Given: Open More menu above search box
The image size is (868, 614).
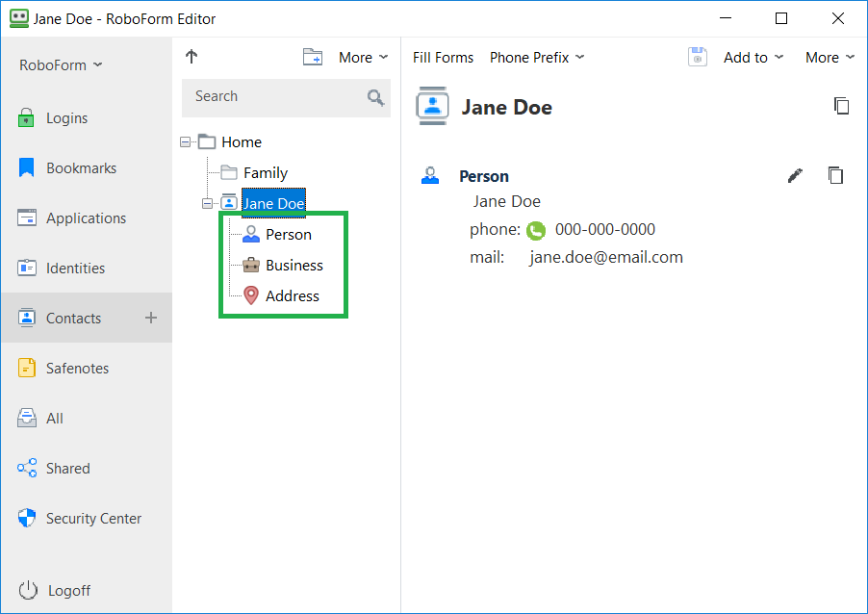Looking at the screenshot, I should (x=363, y=58).
